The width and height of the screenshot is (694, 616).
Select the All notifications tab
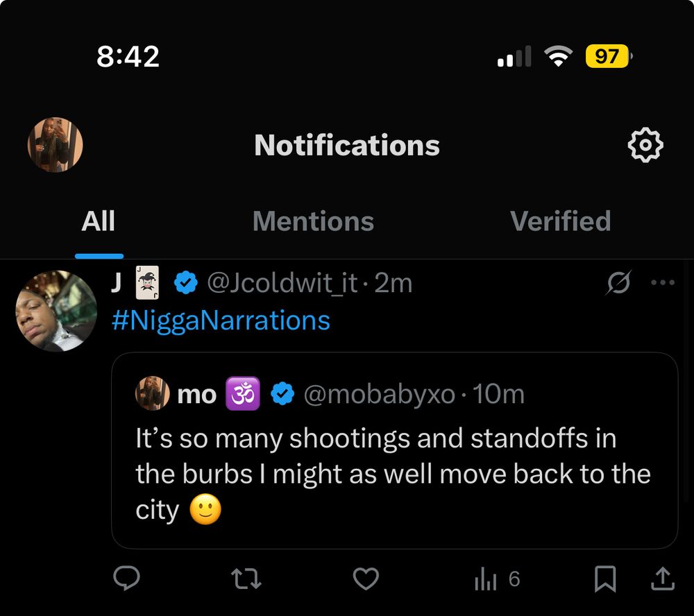click(x=99, y=221)
